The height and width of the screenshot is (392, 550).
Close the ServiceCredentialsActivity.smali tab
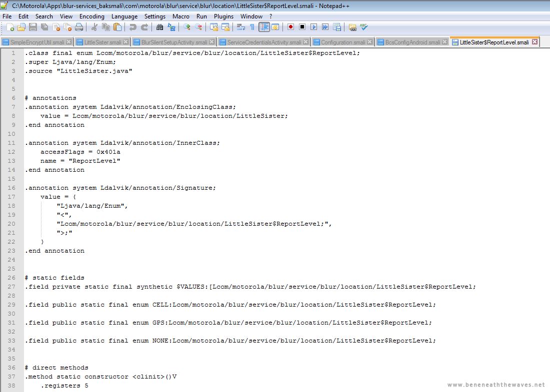305,41
